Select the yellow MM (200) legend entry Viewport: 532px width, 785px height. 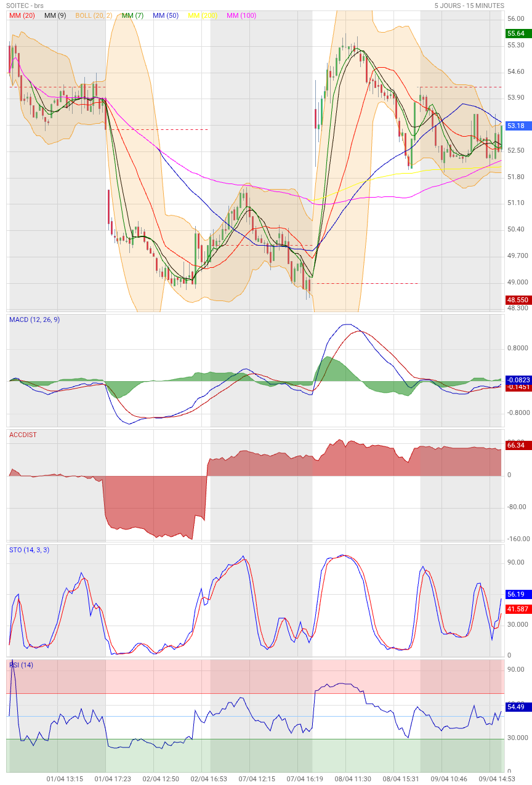coord(203,15)
